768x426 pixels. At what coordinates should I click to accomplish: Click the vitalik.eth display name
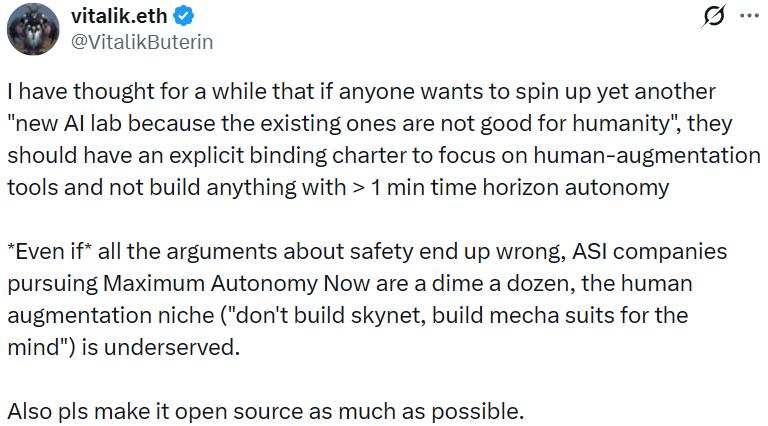(x=117, y=17)
